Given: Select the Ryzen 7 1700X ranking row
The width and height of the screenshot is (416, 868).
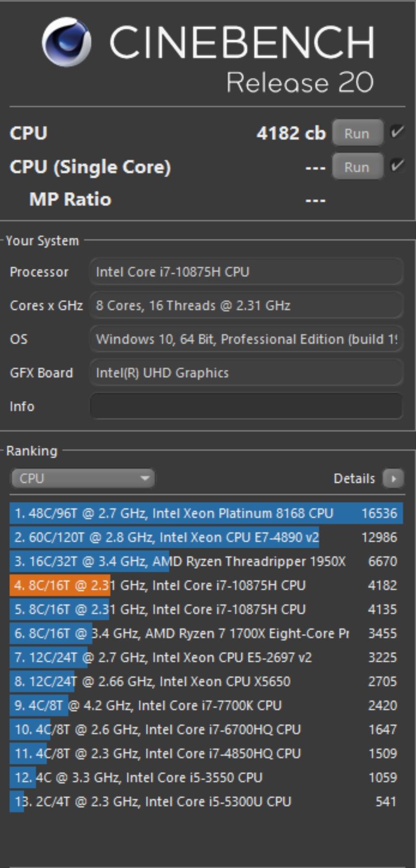Looking at the screenshot, I should [205, 633].
